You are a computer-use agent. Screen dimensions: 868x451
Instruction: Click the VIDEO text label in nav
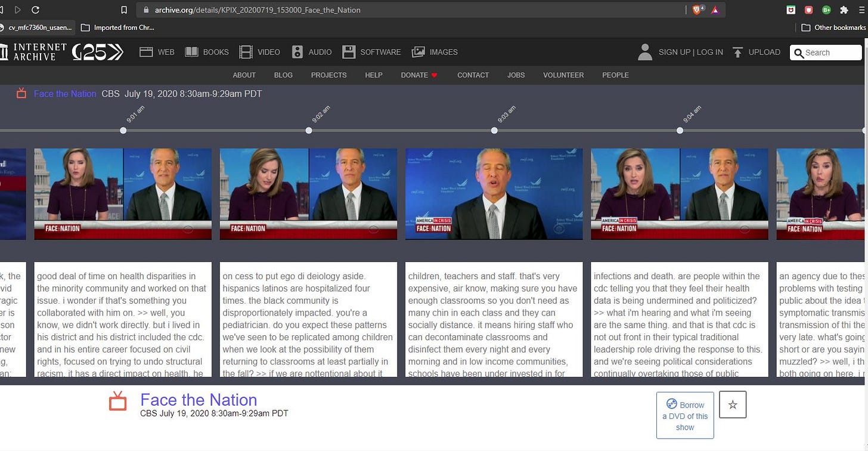269,52
